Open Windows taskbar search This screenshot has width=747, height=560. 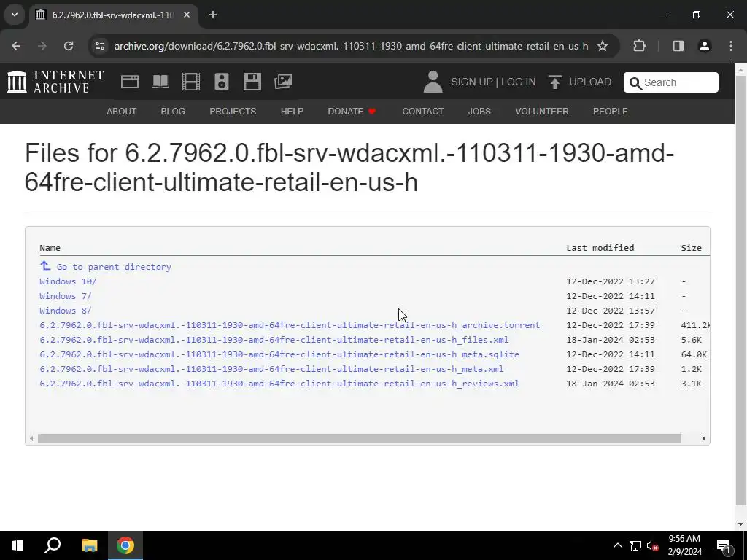(x=53, y=545)
